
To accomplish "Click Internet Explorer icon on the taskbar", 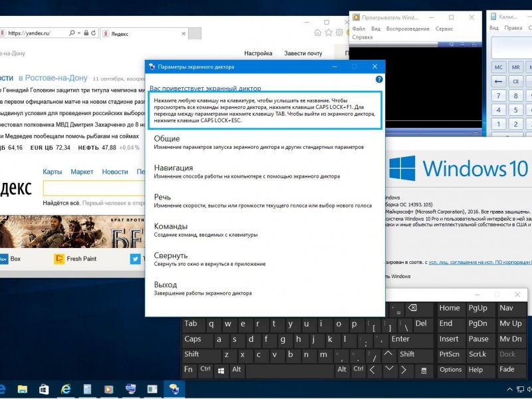I will (x=65, y=389).
